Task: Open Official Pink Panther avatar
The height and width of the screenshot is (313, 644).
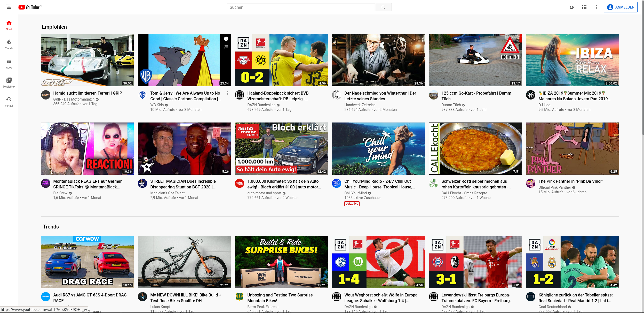Action: (531, 183)
